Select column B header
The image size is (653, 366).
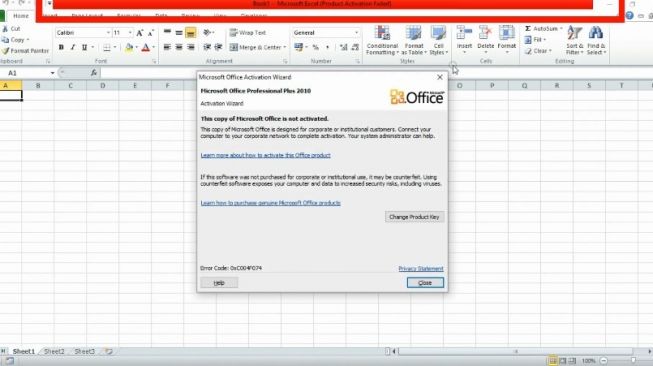[38, 85]
